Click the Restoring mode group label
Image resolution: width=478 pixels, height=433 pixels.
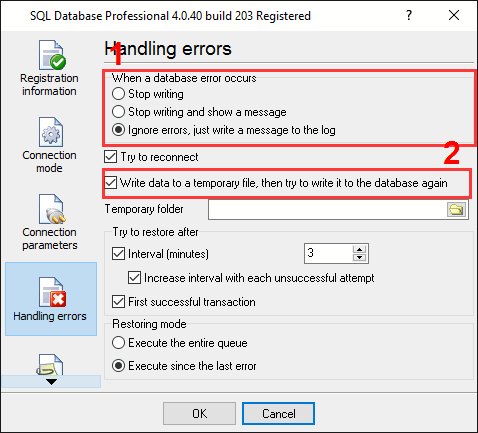click(149, 324)
